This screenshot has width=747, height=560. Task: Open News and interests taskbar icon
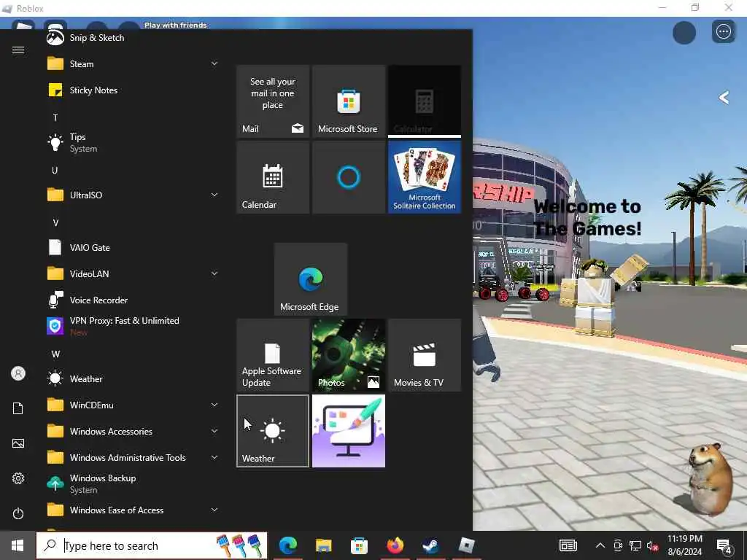click(x=568, y=545)
